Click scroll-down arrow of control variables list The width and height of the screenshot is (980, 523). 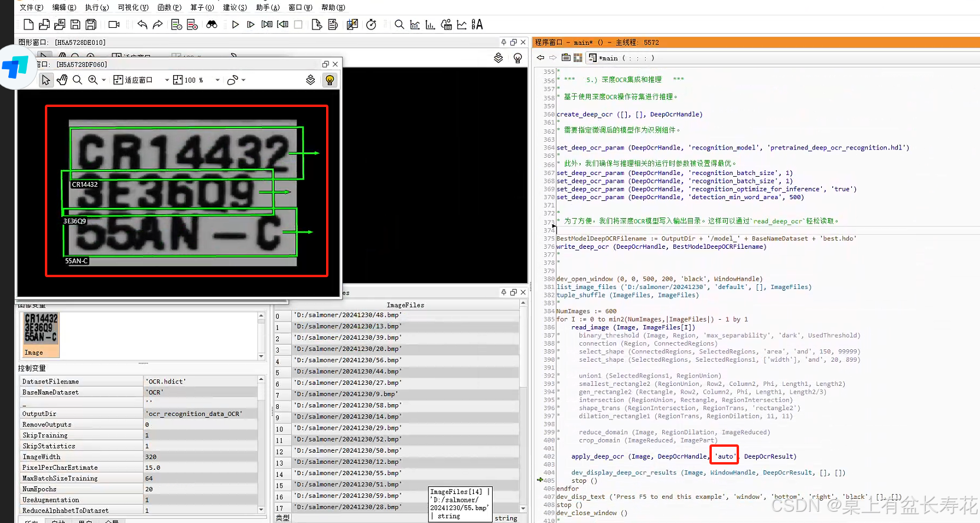point(261,509)
